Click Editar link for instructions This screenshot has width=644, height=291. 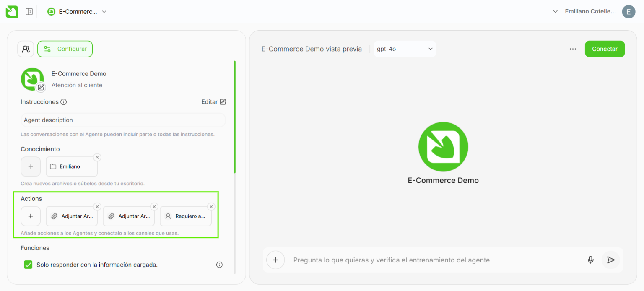pyautogui.click(x=213, y=102)
